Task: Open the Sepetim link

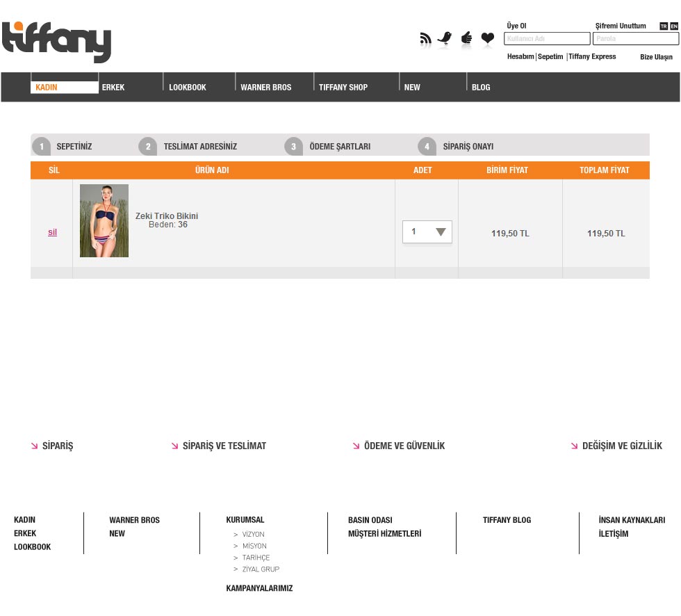Action: click(550, 57)
